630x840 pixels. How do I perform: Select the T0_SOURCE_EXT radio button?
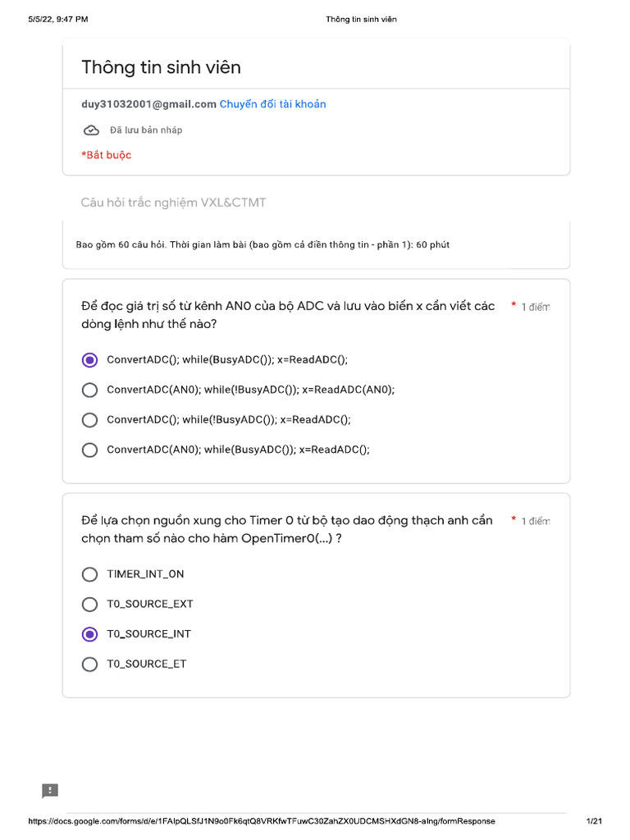(x=90, y=605)
